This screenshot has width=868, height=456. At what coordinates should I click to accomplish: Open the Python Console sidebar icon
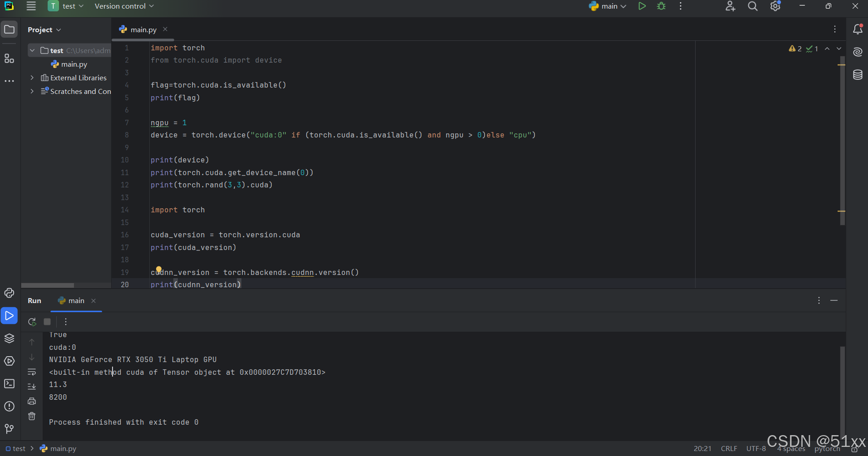9,293
